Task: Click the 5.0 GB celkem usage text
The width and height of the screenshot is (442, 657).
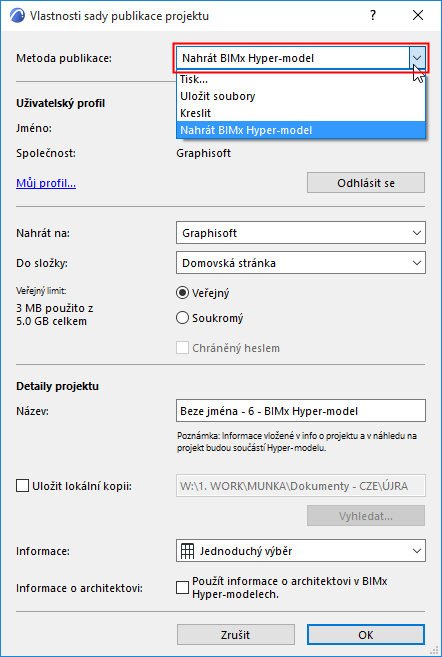Action: (x=51, y=321)
